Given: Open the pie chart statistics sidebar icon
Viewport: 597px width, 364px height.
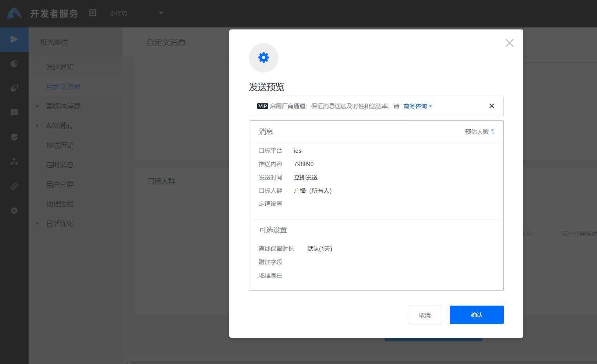Looking at the screenshot, I should tap(14, 63).
